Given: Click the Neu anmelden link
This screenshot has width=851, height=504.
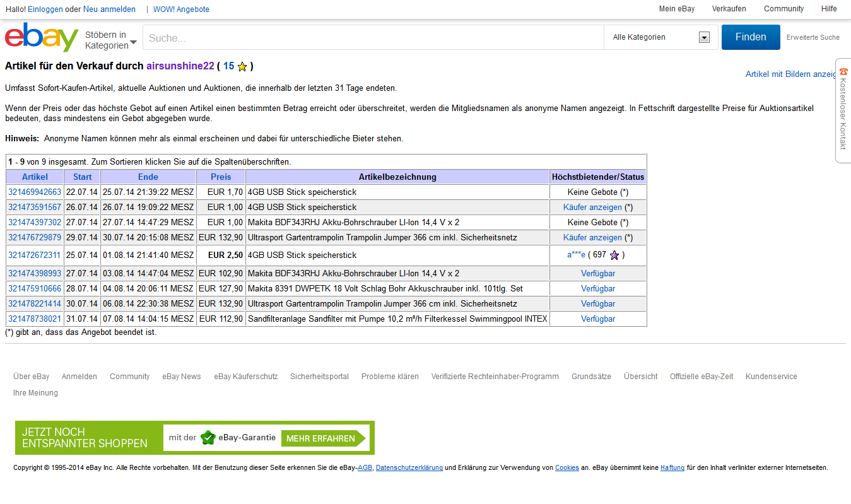Looking at the screenshot, I should click(109, 9).
